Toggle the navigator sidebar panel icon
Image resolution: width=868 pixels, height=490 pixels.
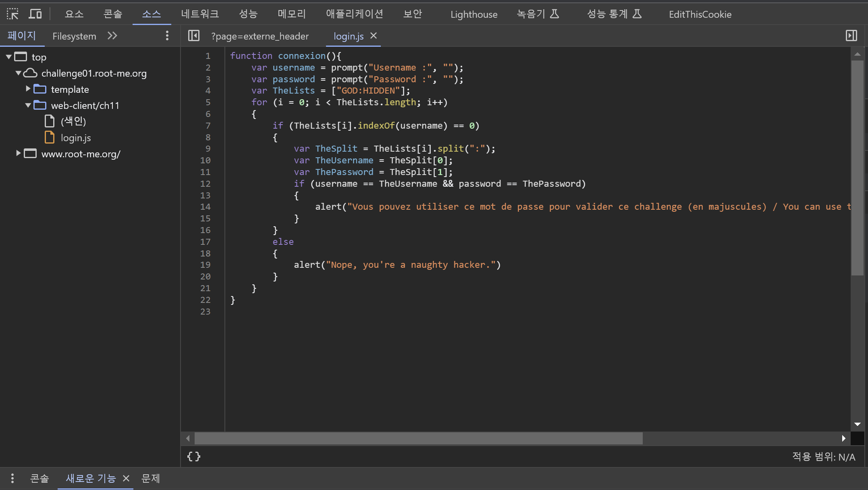click(x=194, y=36)
